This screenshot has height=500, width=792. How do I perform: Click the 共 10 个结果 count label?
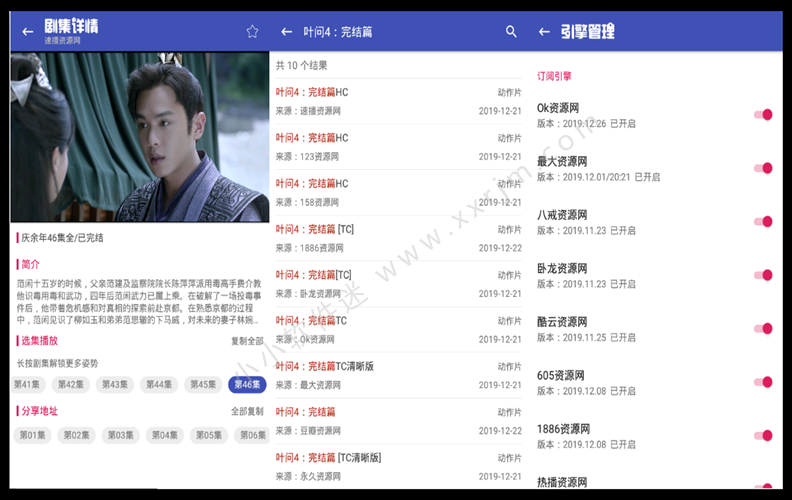(x=302, y=66)
